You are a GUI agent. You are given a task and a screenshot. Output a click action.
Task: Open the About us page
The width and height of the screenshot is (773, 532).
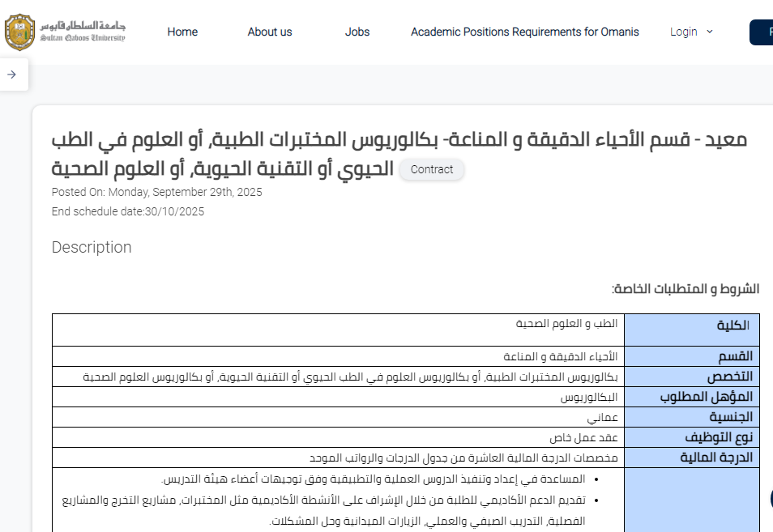(x=270, y=32)
